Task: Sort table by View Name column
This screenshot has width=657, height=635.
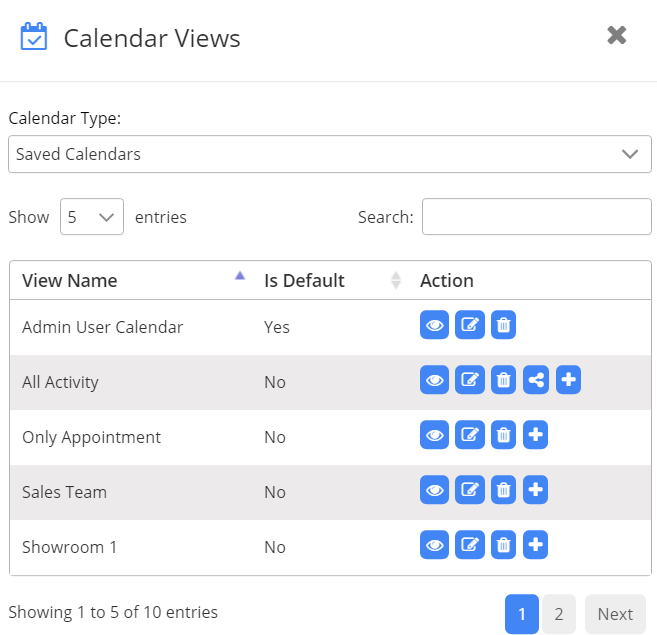Action: 128,280
